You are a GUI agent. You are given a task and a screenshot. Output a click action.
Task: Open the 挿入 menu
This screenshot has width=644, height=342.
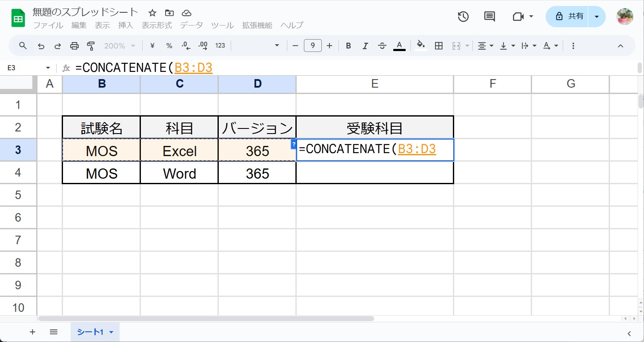[126, 26]
